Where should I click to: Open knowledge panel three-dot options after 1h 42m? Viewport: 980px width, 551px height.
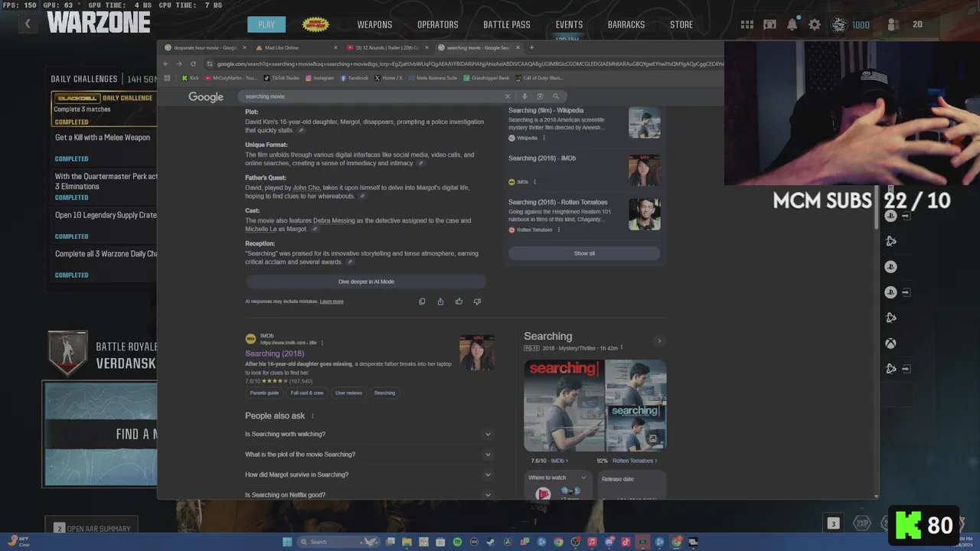(621, 347)
